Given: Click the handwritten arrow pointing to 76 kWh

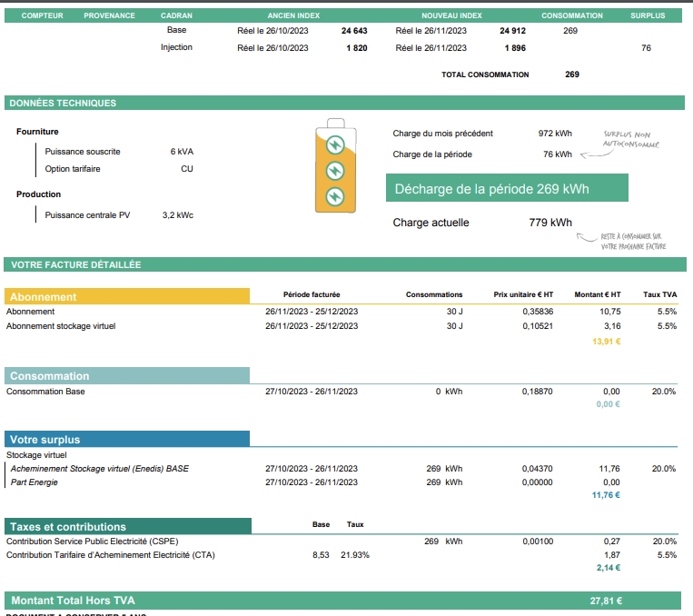Looking at the screenshot, I should pos(596,154).
